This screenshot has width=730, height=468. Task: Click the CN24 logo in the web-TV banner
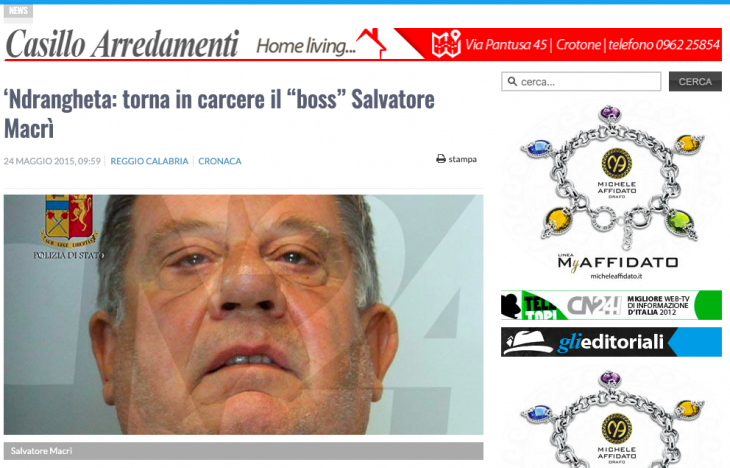(594, 305)
